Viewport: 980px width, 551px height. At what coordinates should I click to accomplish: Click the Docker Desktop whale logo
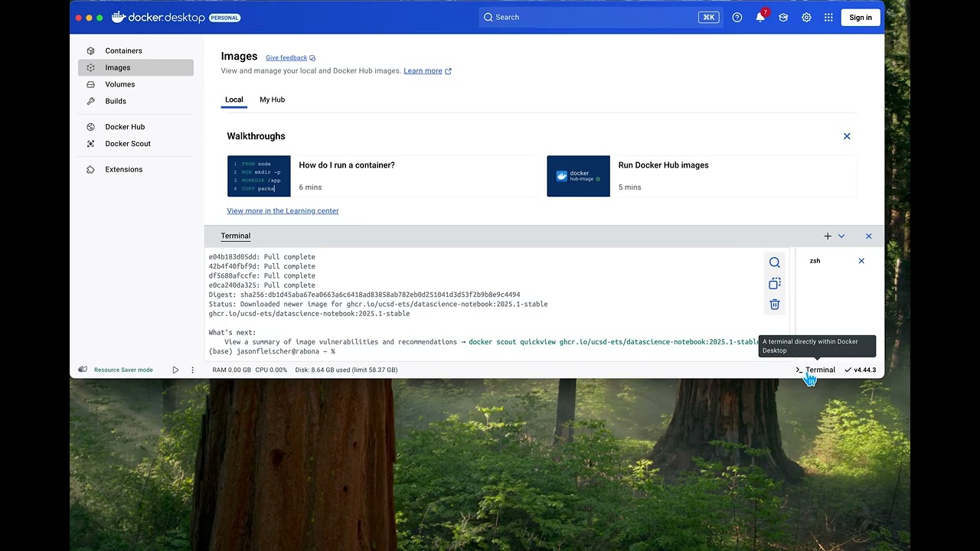point(118,17)
